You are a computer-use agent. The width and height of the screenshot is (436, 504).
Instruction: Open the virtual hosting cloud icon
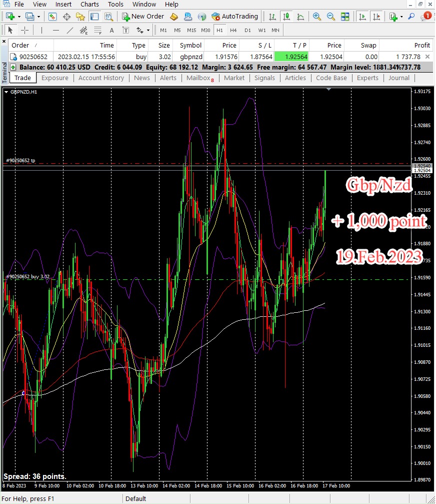(188, 17)
